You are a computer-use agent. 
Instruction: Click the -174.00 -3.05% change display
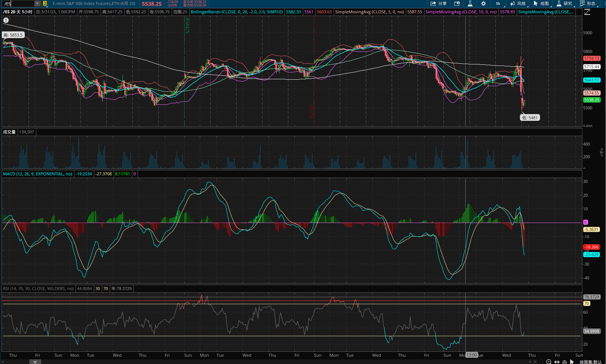(172, 3)
